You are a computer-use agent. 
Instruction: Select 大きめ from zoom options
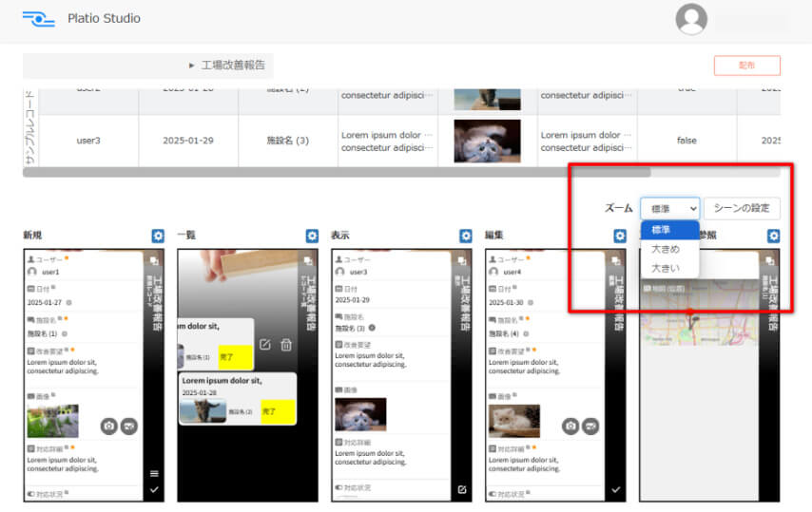tap(665, 249)
